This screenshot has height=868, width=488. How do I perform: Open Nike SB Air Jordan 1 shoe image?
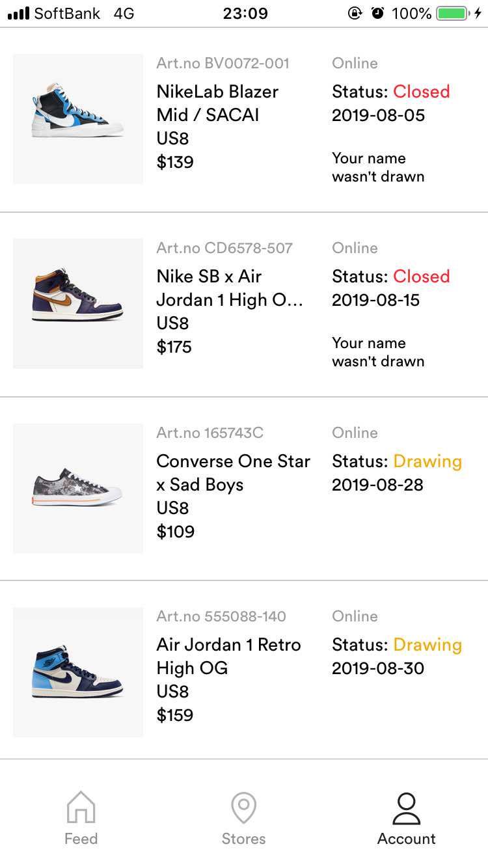(78, 303)
